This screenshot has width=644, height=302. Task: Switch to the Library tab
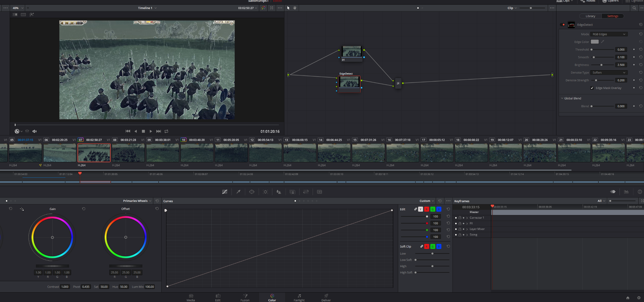[x=590, y=16]
